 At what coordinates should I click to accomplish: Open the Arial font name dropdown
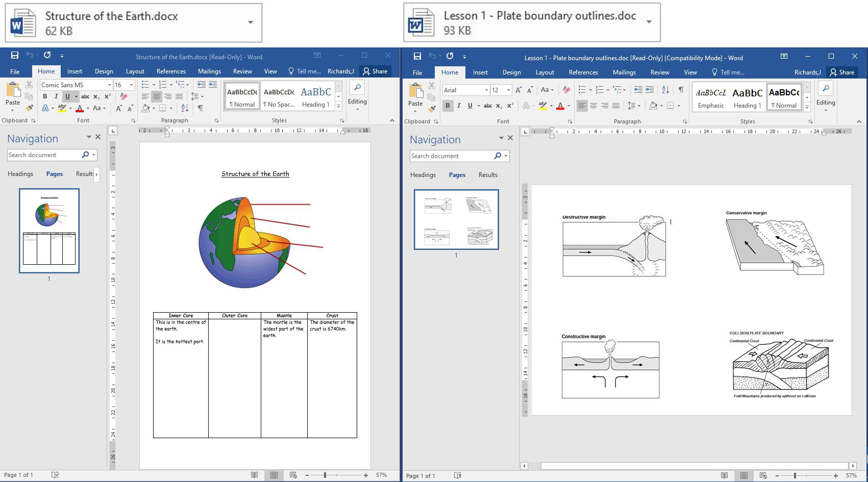(486, 90)
